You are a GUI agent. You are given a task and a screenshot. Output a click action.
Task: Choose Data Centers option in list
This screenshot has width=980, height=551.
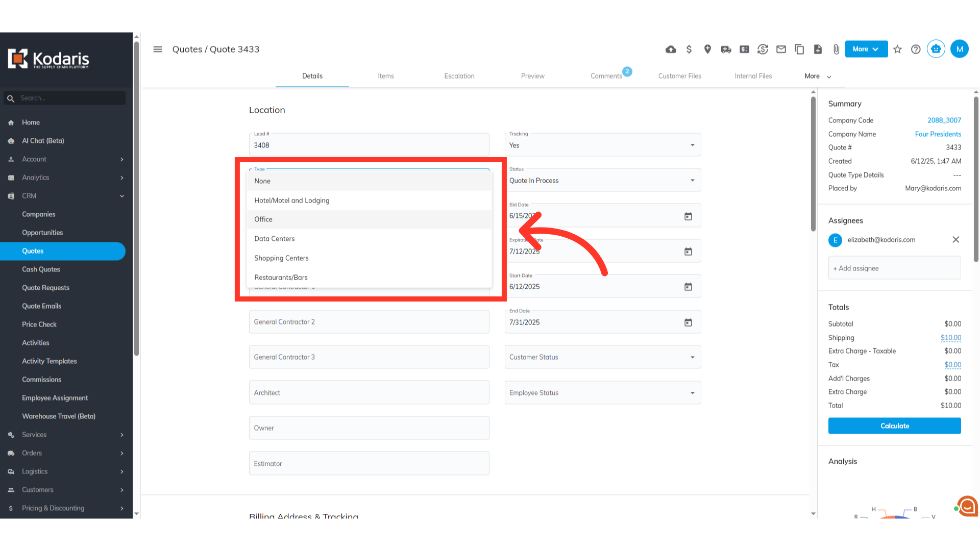point(275,239)
